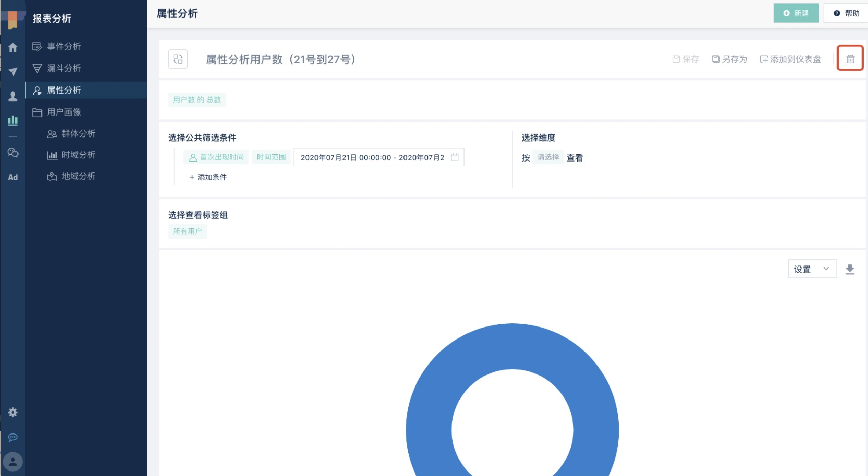Click the report title 属性分析用户数（21号到27号）
Viewport: 868px width, 476px height.
point(281,59)
